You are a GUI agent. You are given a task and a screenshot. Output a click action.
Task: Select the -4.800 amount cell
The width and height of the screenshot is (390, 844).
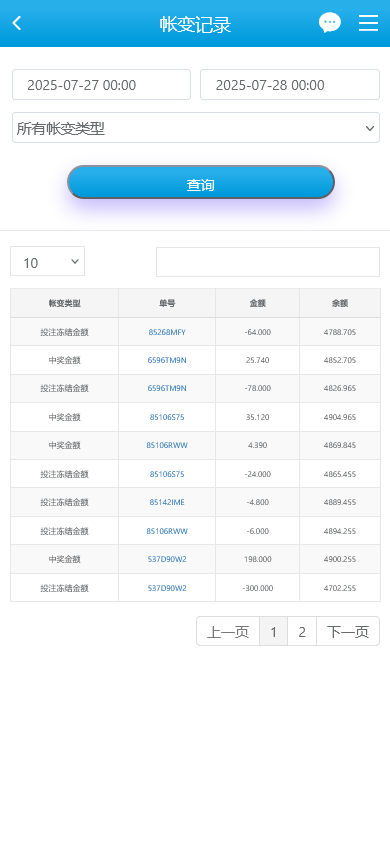(258, 502)
